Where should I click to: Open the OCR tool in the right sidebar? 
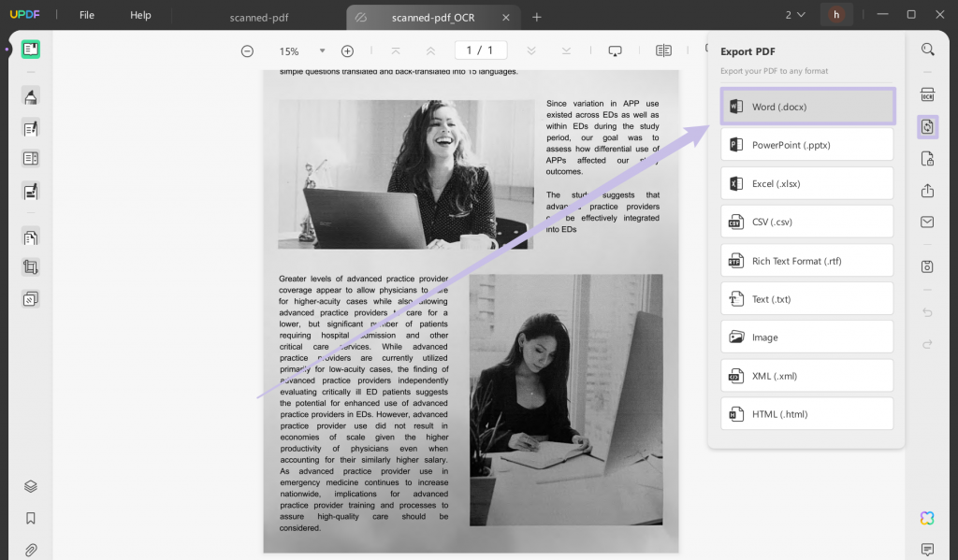click(927, 94)
